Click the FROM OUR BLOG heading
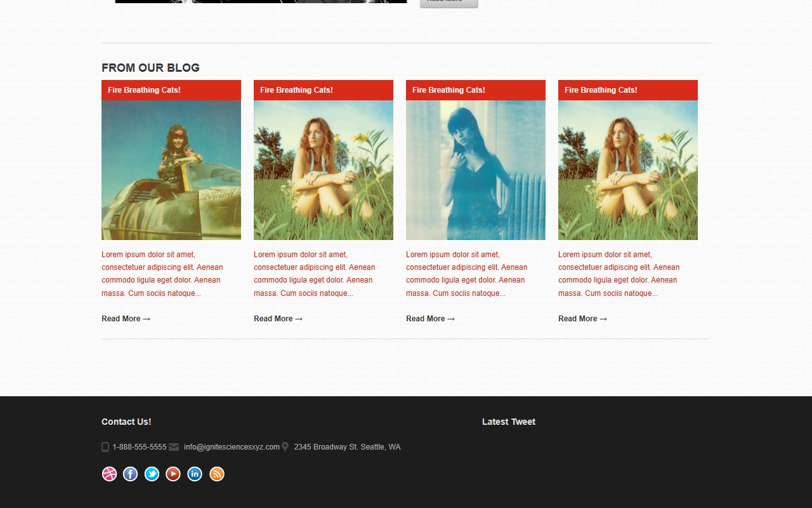The height and width of the screenshot is (508, 812). [x=150, y=68]
